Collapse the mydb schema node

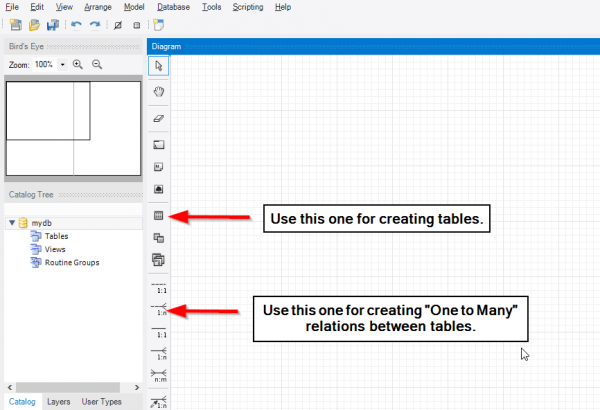click(x=12, y=223)
